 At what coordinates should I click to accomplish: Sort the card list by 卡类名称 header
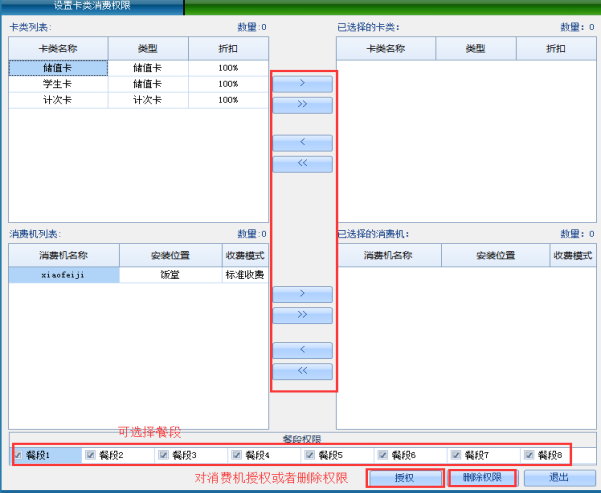pyautogui.click(x=58, y=49)
